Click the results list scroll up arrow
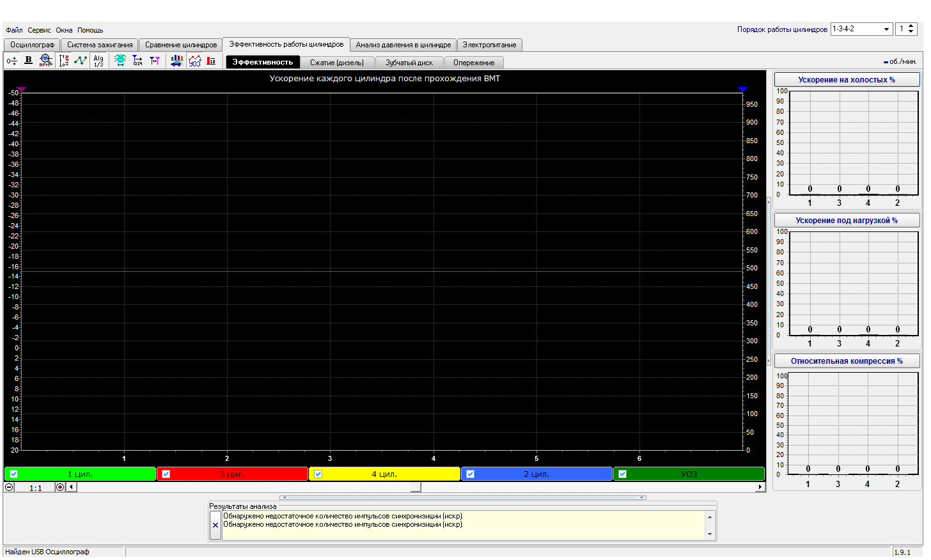This screenshot has height=560, width=931. click(710, 517)
